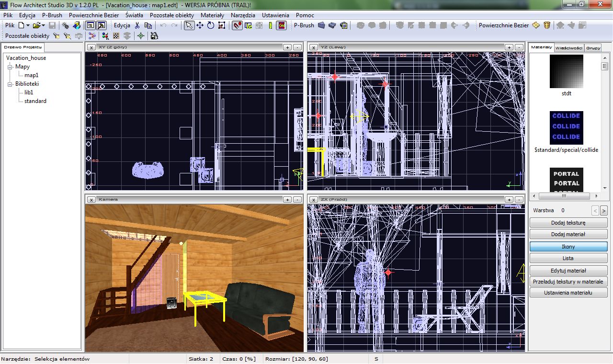The image size is (613, 364).
Task: Click the green crosshair target icon
Action: tap(141, 36)
